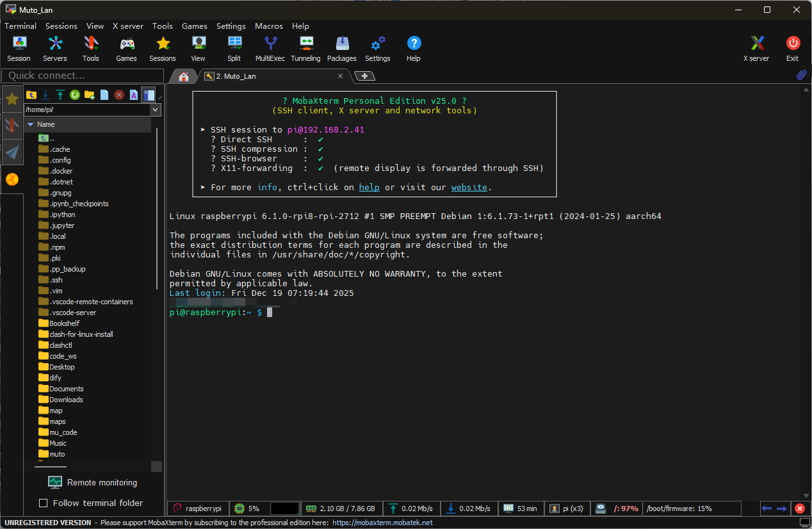812x529 pixels.
Task: Go to parent directory in SFTP toolbar
Action: click(x=31, y=95)
